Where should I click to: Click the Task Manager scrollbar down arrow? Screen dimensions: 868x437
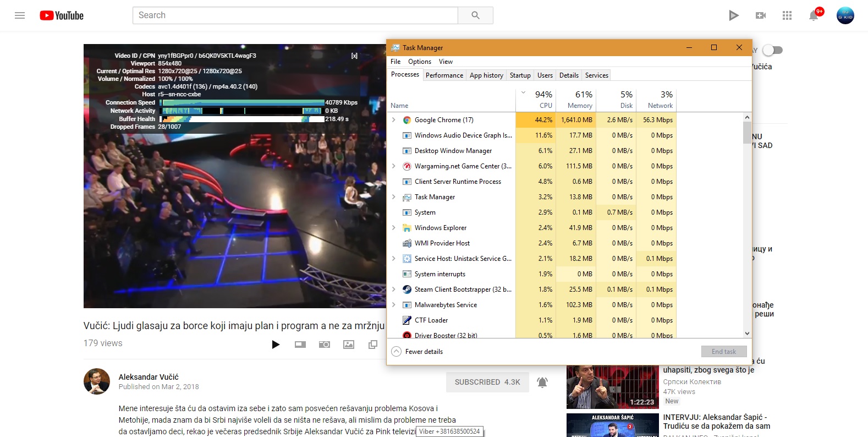(x=747, y=333)
